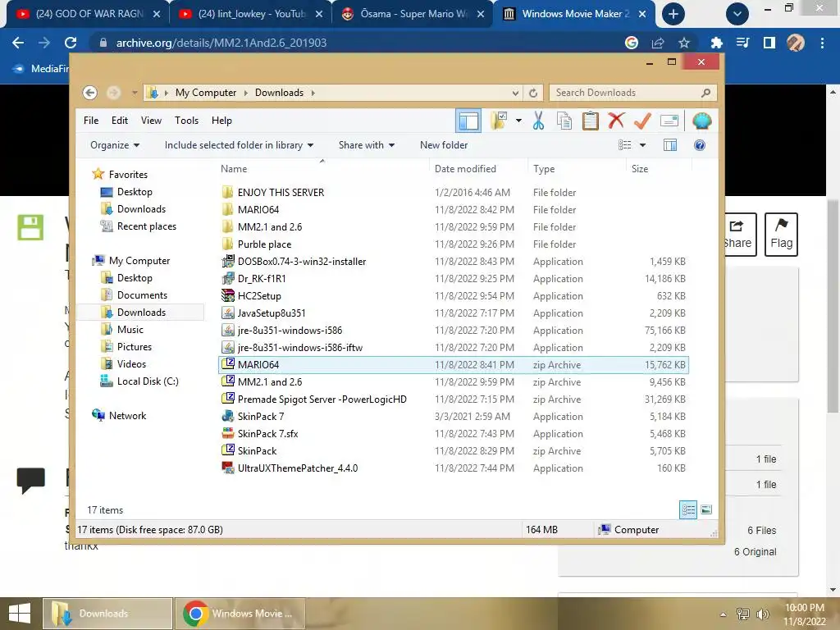Open the Explorer Help question icon
This screenshot has width=840, height=630.
click(x=700, y=145)
